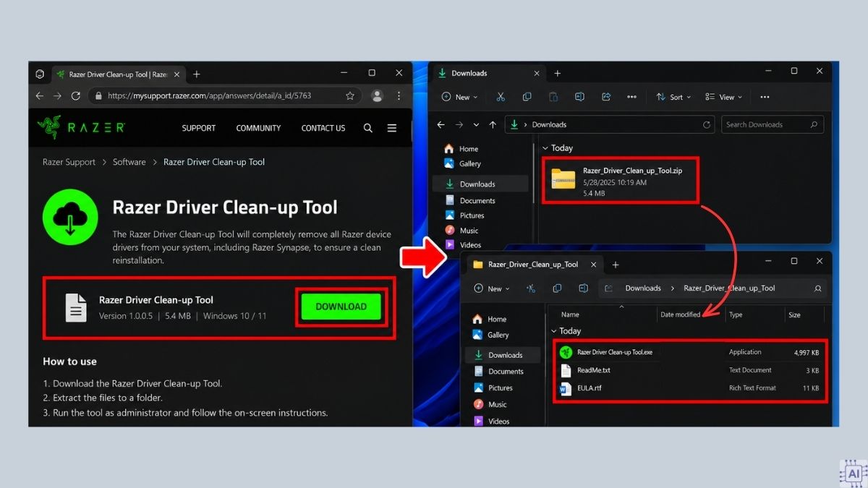Open the New dropdown in the Downloads window
The height and width of the screenshot is (488, 868).
point(460,97)
